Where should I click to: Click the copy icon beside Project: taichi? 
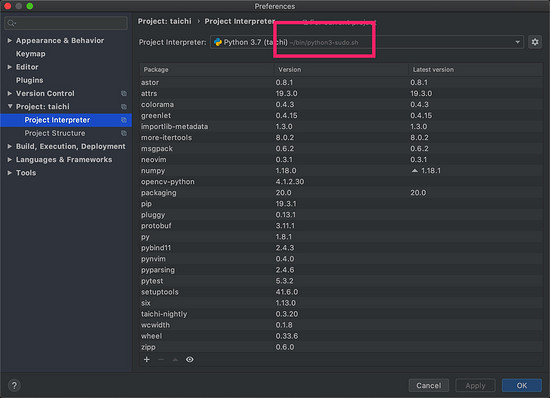click(x=124, y=107)
